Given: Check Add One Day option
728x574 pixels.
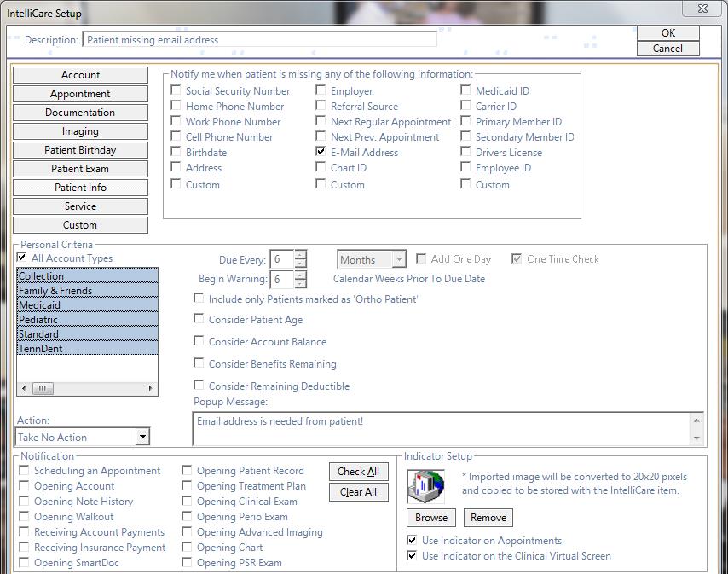Looking at the screenshot, I should point(421,258).
